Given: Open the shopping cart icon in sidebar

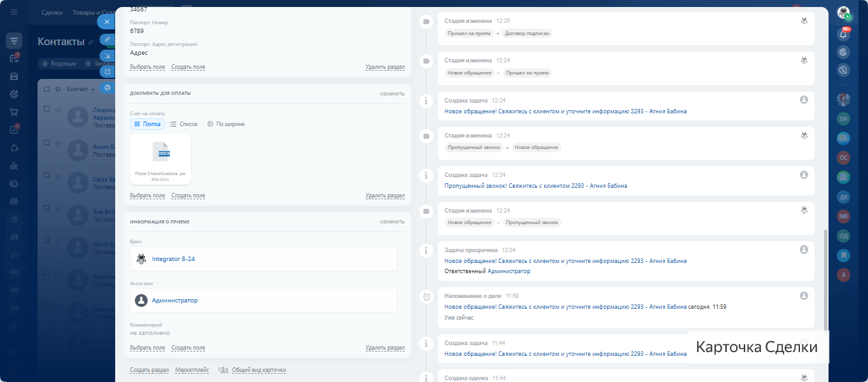Looking at the screenshot, I should point(14,112).
